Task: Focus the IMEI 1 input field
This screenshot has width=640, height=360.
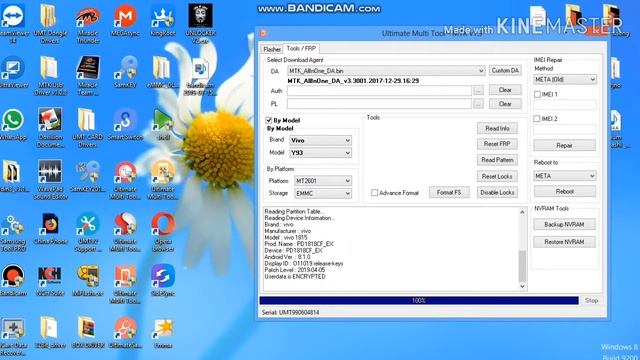Action: pos(564,104)
